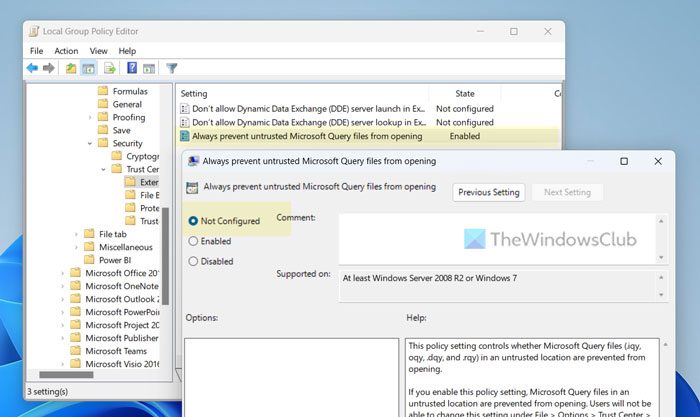Collapse the Security tree node
Image resolution: width=700 pixels, height=417 pixels.
click(x=90, y=143)
